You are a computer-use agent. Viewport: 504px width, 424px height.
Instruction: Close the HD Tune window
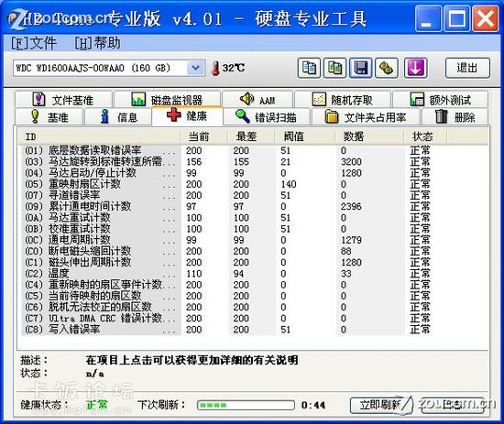(x=486, y=19)
